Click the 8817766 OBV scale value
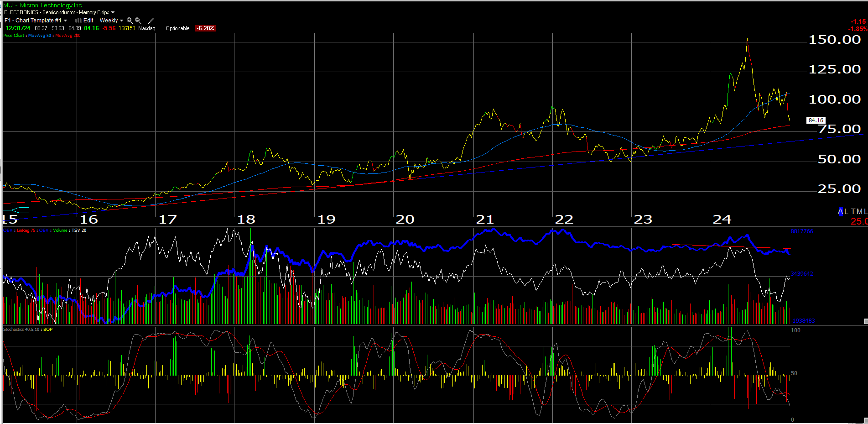The width and height of the screenshot is (868, 424). [x=802, y=232]
